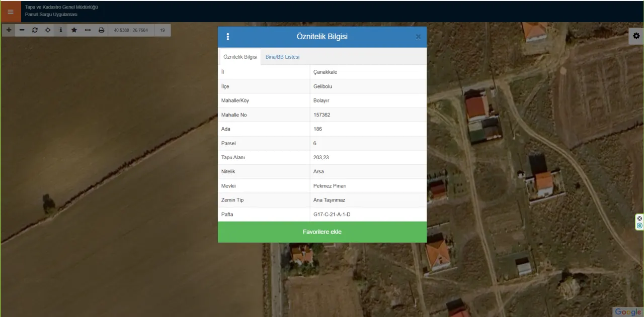This screenshot has height=317, width=644.
Task: Open the orange hamburger menu
Action: click(11, 12)
